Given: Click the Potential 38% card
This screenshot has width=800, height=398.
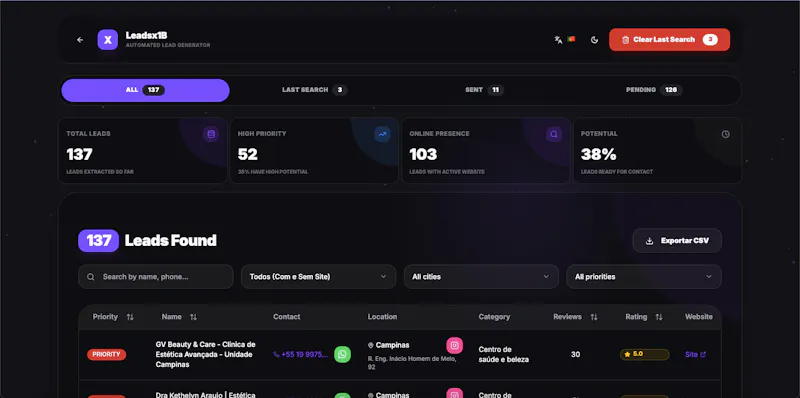Looking at the screenshot, I should pos(657,151).
